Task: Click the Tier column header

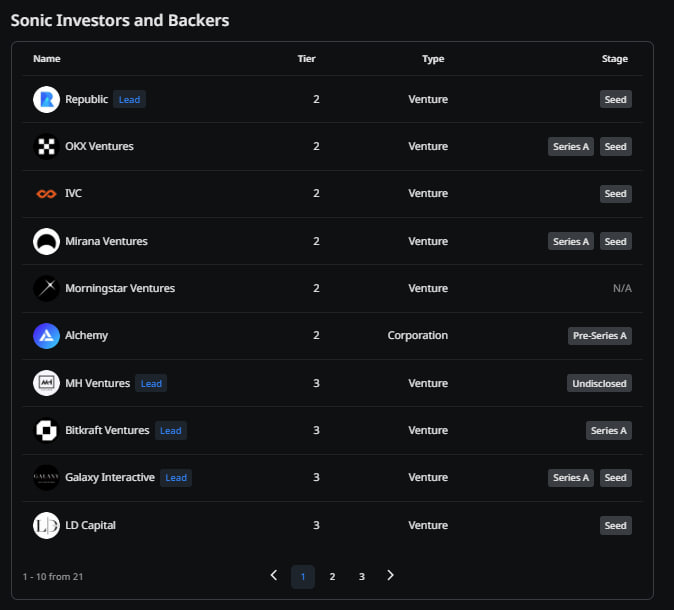Action: tap(306, 58)
